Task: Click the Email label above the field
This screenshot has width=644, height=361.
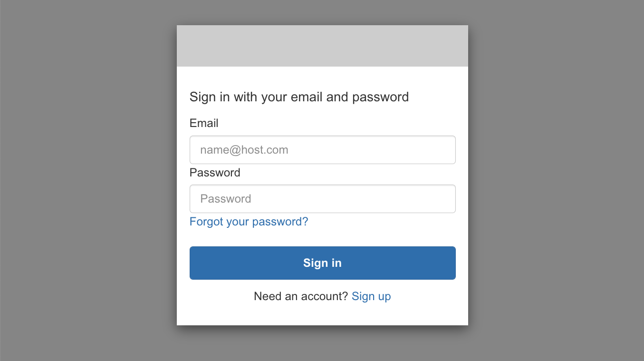Action: [x=204, y=123]
